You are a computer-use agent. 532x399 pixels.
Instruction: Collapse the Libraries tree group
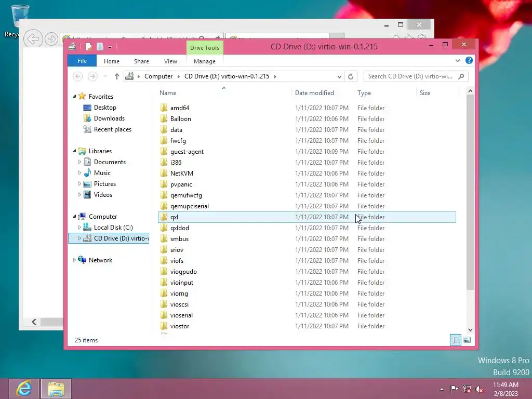pos(74,151)
